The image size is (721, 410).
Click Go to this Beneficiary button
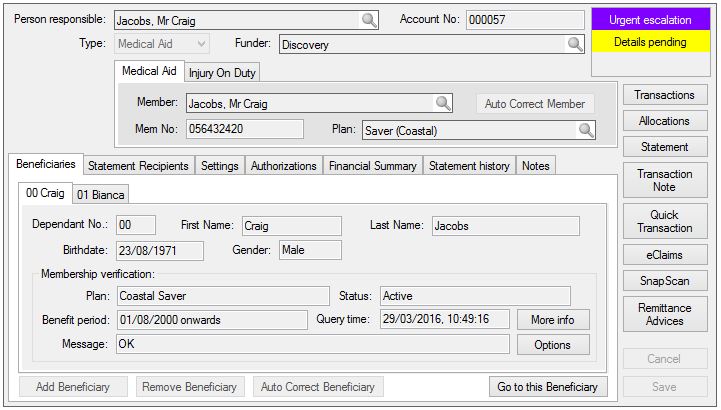548,387
